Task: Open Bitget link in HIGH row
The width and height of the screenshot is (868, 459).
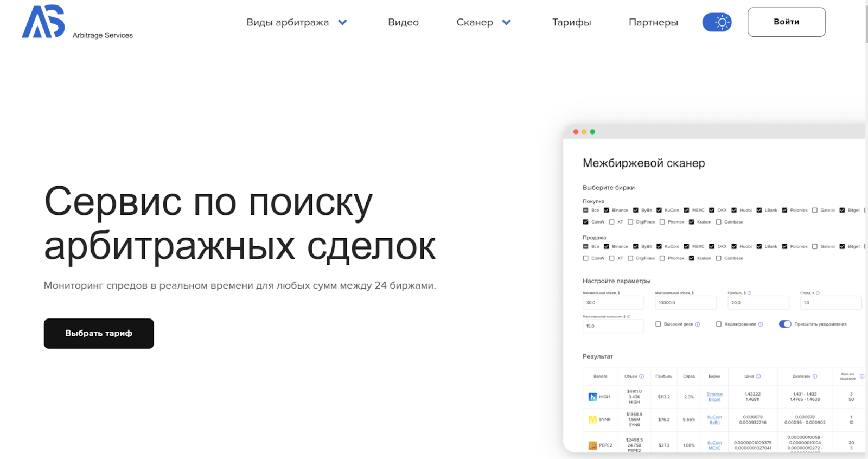Action: coord(714,400)
